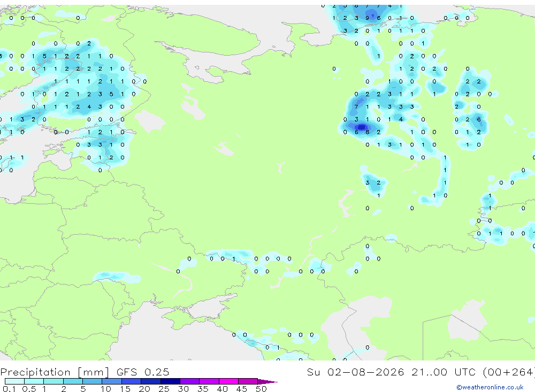This screenshot has height=392, width=535.
Task: Click the 0.1–0.5 mm lightest legend swatch
Action: pos(14,381)
